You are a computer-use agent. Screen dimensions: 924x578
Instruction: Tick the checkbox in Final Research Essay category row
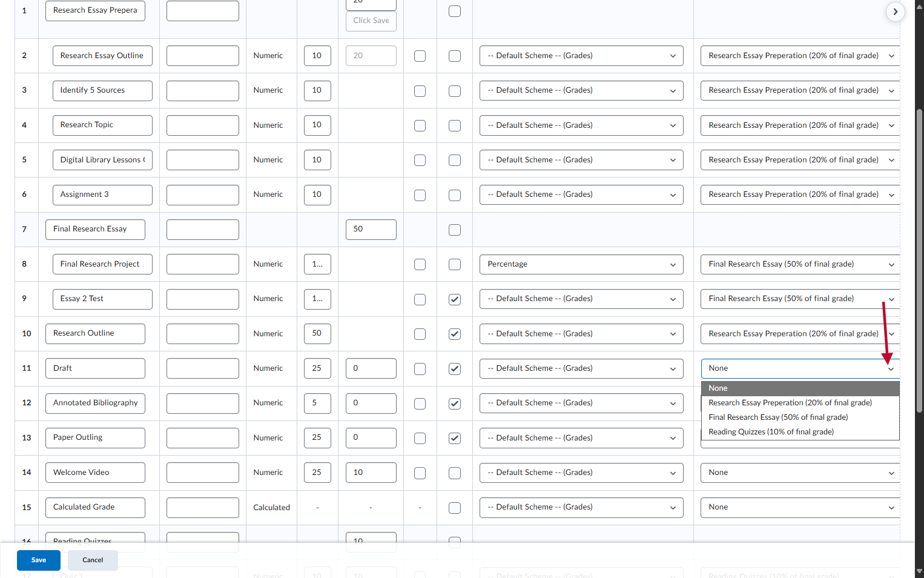pyautogui.click(x=455, y=230)
